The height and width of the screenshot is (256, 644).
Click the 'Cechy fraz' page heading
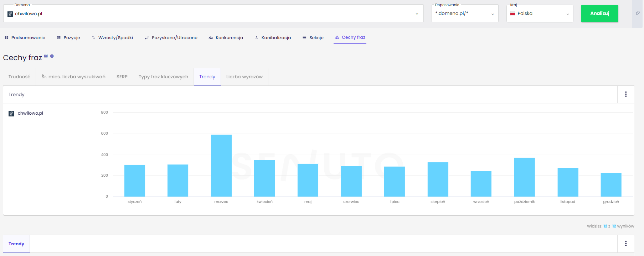(22, 58)
